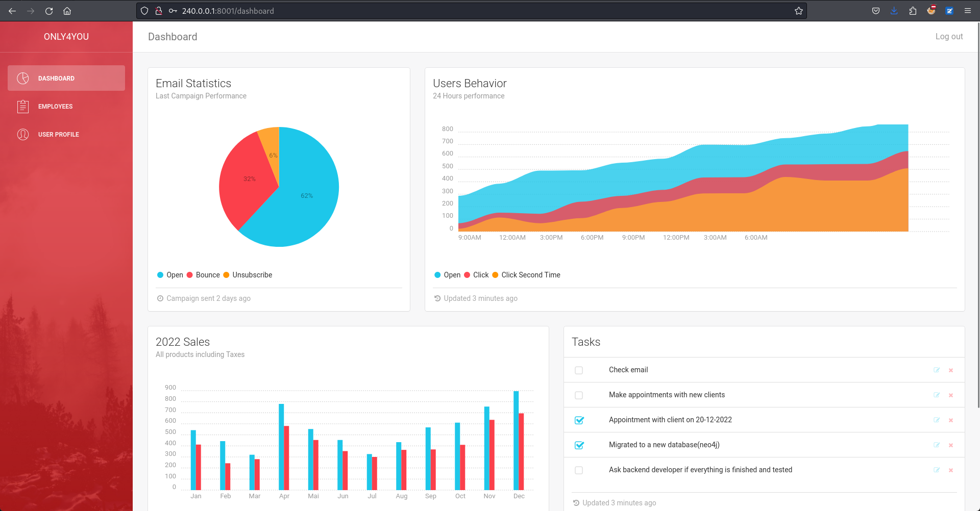Click the Bounce legend dot

point(190,275)
